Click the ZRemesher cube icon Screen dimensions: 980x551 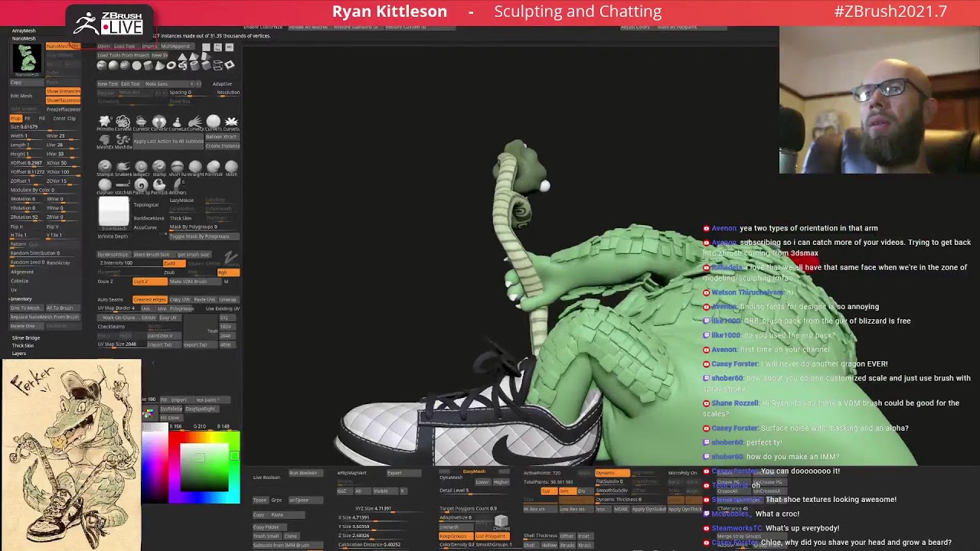(x=501, y=523)
